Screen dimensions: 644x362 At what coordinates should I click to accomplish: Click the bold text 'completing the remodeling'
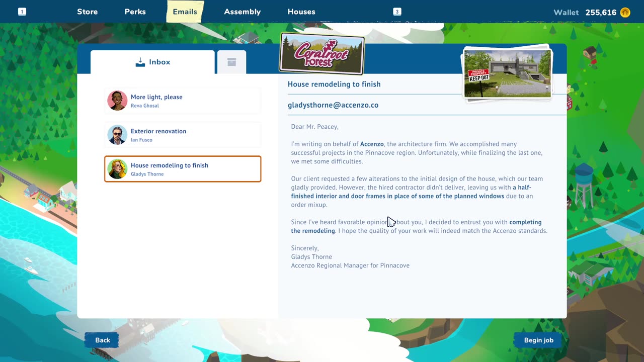pyautogui.click(x=416, y=226)
